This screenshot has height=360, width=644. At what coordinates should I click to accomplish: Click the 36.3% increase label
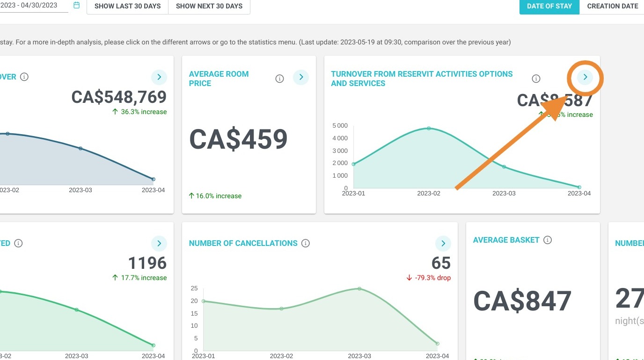139,112
